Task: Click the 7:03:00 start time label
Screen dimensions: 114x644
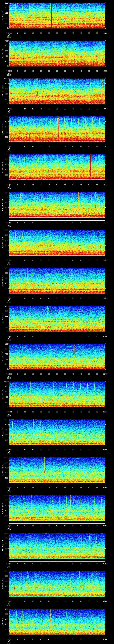Action: [9, 109]
